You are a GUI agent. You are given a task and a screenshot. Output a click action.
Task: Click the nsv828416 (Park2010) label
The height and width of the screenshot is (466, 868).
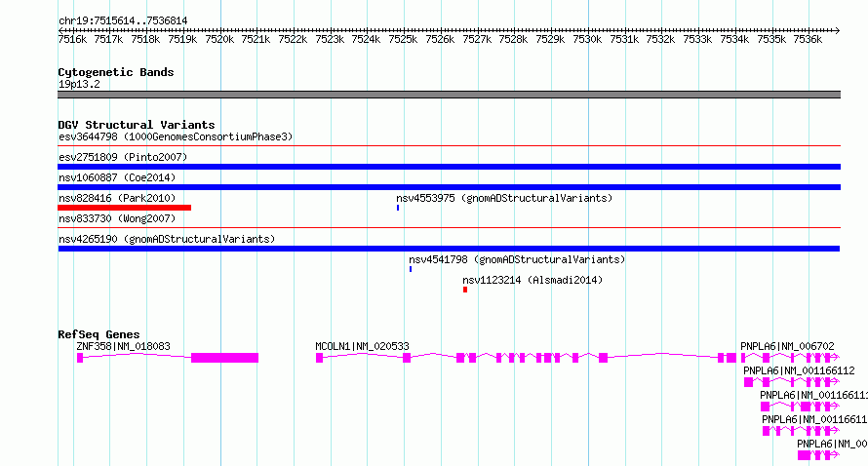point(117,198)
